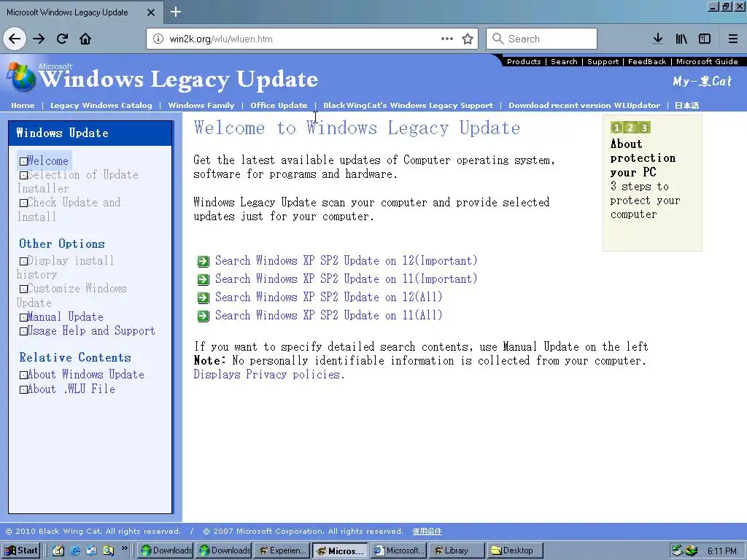Reload the page with the refresh icon

pos(63,39)
